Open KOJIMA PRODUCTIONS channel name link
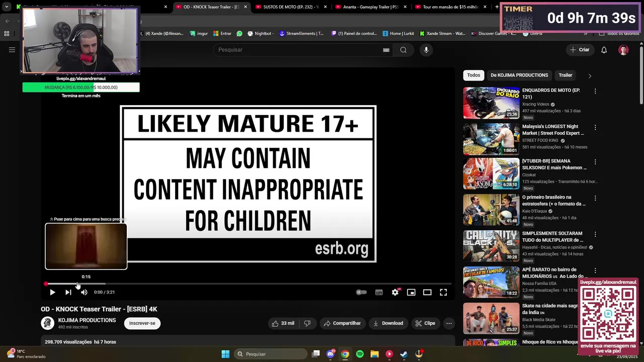 click(x=87, y=320)
